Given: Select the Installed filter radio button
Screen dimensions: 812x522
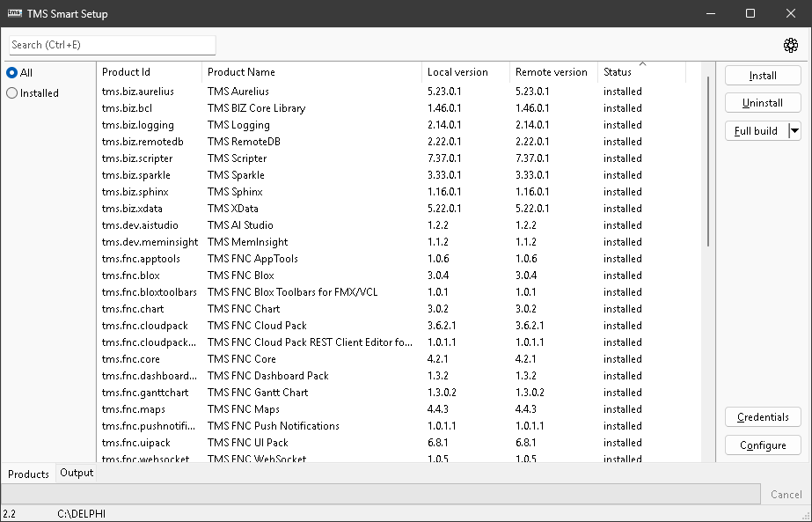Looking at the screenshot, I should coord(12,93).
